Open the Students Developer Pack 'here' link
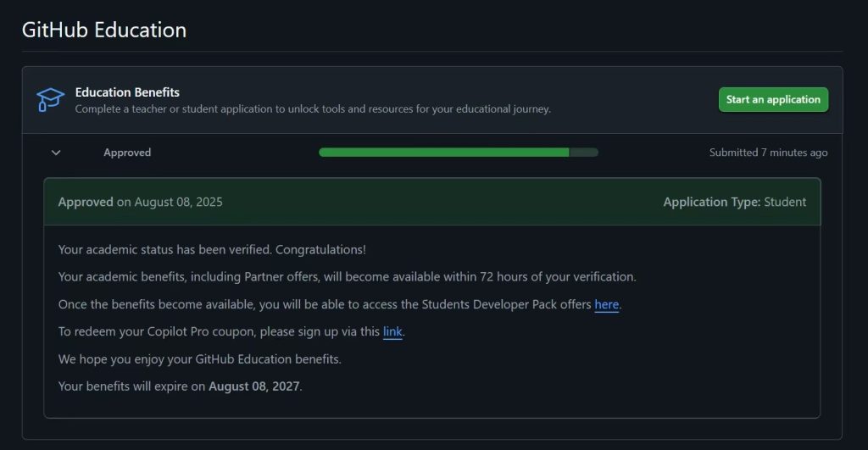 click(x=606, y=304)
